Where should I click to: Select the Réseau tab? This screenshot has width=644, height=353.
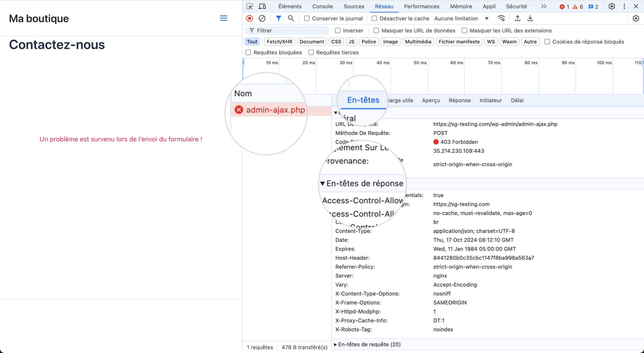(x=384, y=6)
